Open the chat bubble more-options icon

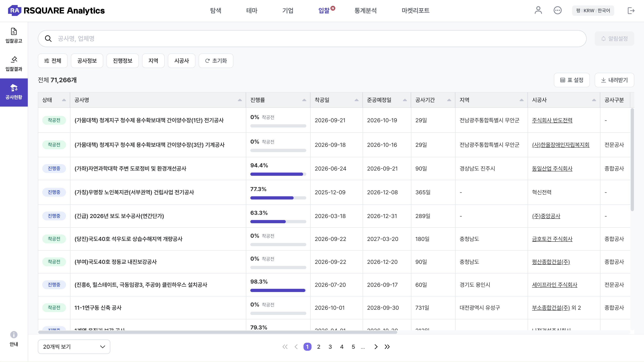point(557,10)
